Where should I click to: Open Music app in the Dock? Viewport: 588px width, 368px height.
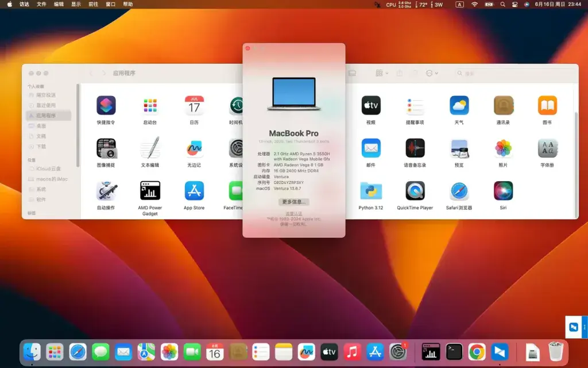pyautogui.click(x=352, y=352)
